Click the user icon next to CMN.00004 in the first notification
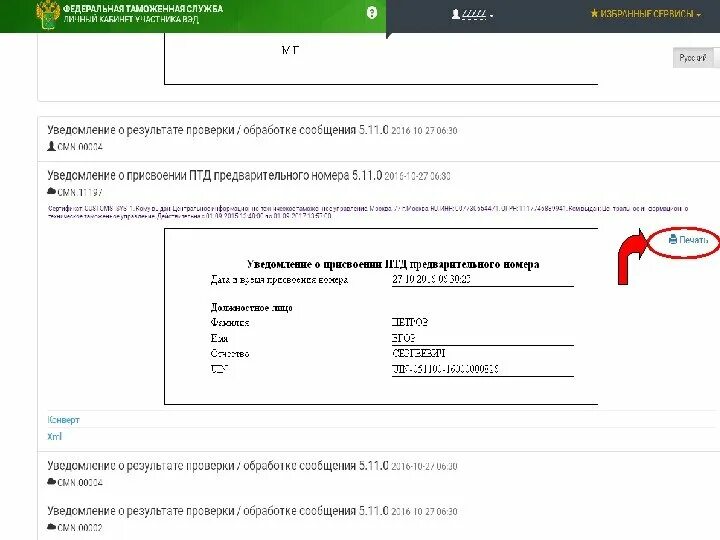Image resolution: width=720 pixels, height=540 pixels. pos(51,146)
